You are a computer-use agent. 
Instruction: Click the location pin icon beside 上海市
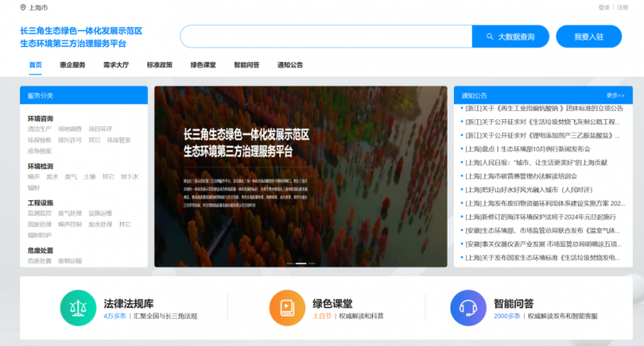click(23, 7)
